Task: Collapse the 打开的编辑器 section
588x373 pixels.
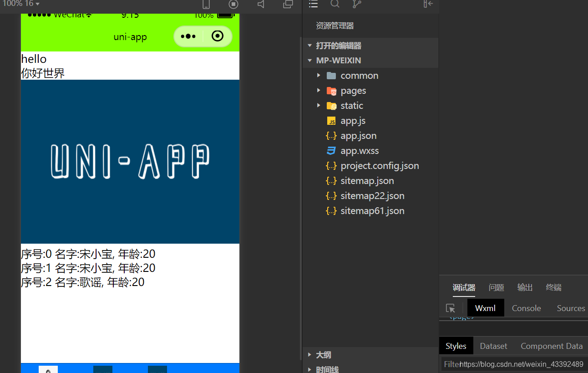Action: pos(370,46)
